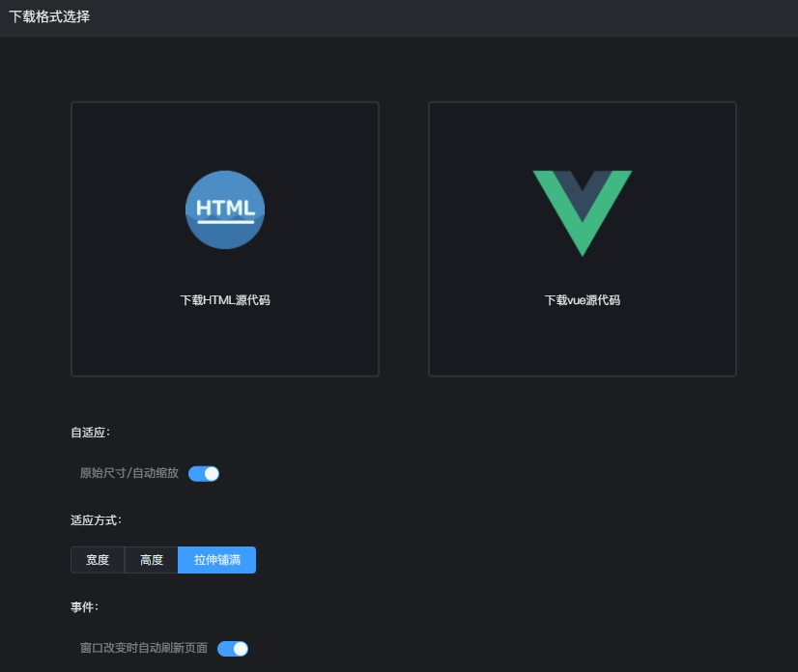Click the green Vue logo icon
Screen dimensions: 798x672
pyautogui.click(x=583, y=212)
